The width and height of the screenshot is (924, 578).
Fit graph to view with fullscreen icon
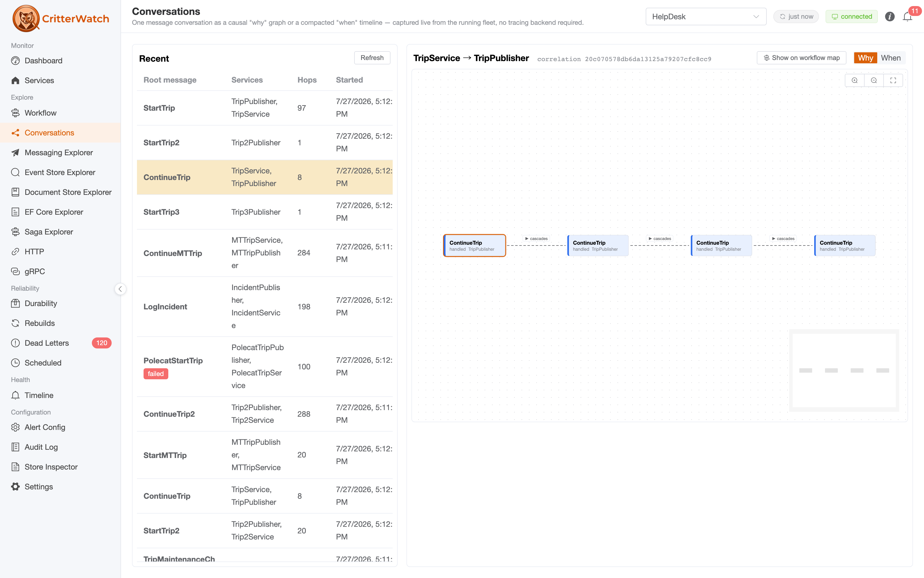[x=893, y=80]
